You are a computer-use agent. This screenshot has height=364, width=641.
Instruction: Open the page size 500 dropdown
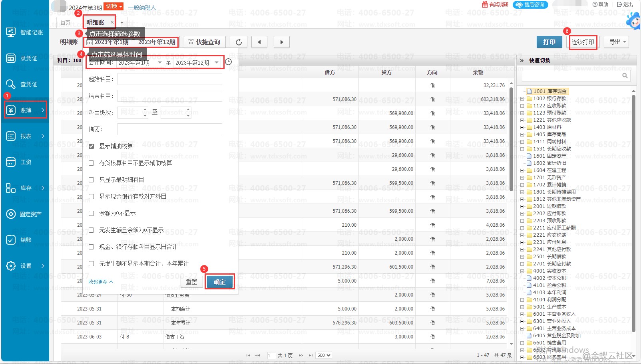tap(323, 355)
